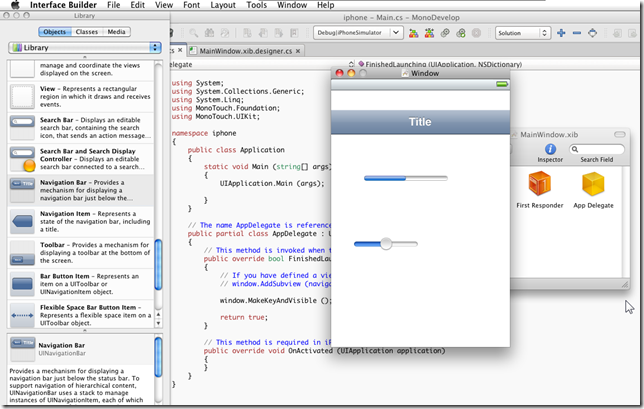Open the Font menu
Screen dimensions: 644x409
tap(191, 5)
